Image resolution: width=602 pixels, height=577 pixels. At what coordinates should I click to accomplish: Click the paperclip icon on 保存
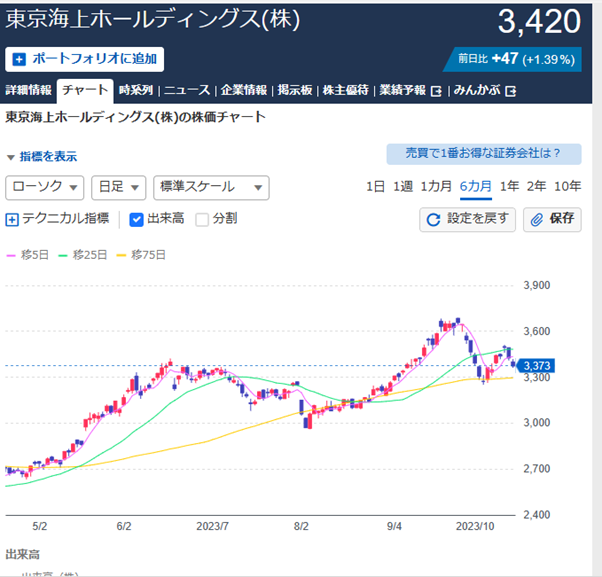point(537,220)
